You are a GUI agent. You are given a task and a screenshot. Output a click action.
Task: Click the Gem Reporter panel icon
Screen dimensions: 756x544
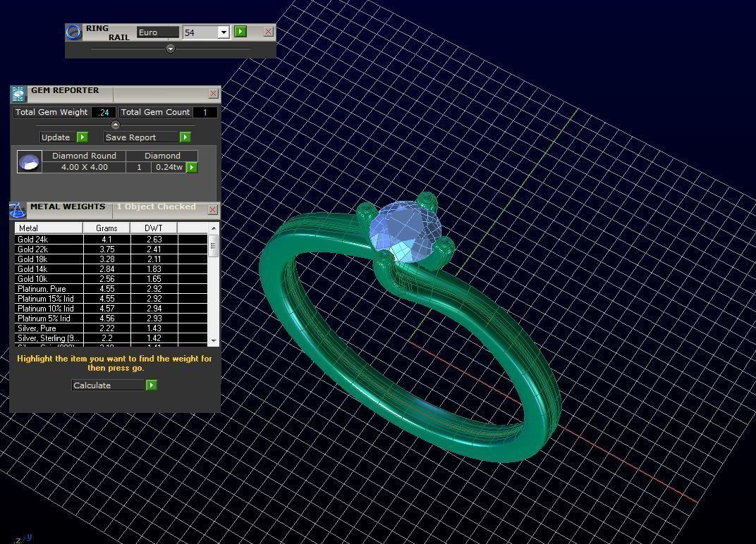(x=18, y=94)
